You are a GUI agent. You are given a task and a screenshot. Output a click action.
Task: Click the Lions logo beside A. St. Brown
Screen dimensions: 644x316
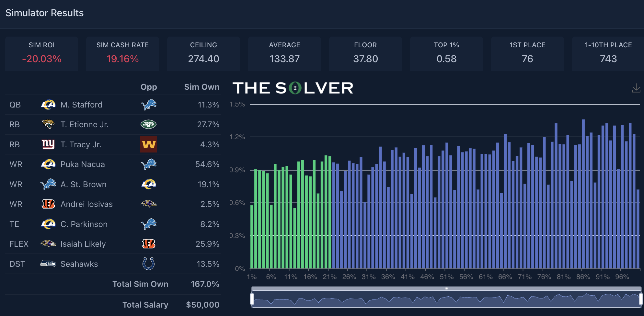click(48, 184)
